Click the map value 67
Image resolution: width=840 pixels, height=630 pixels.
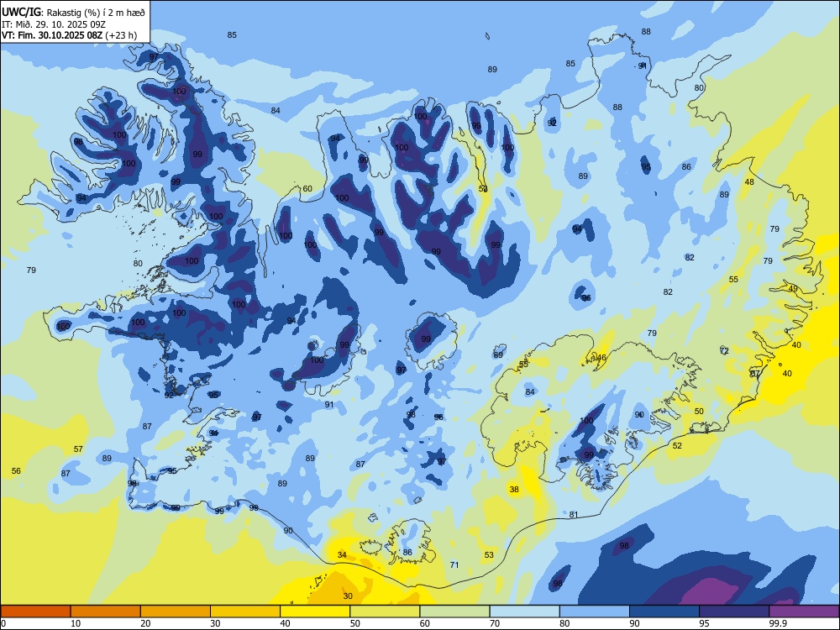755,374
